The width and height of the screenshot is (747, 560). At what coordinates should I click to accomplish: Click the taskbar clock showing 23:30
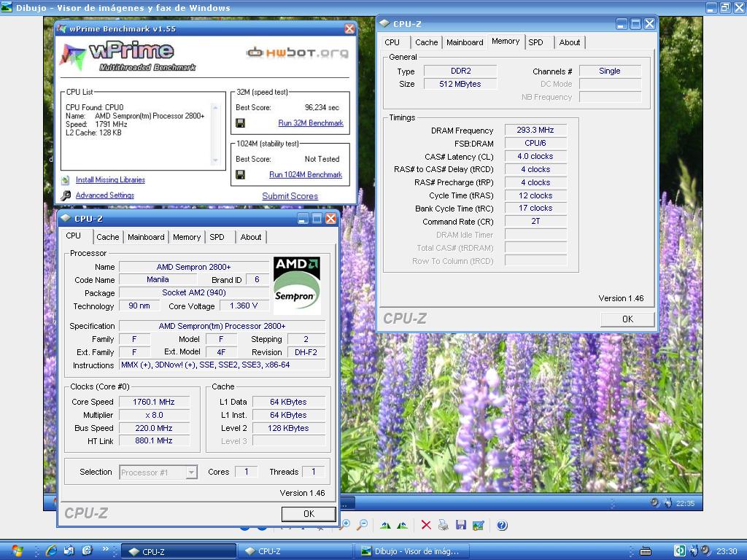(x=727, y=551)
